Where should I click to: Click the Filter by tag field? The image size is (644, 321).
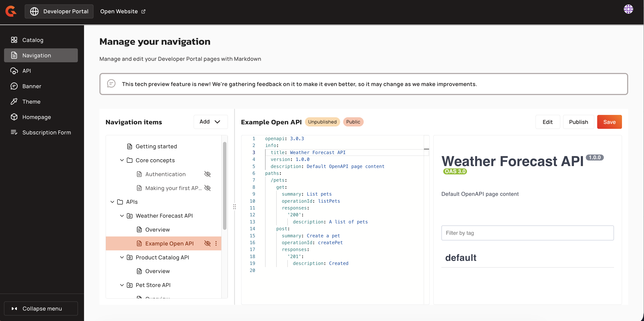[527, 233]
